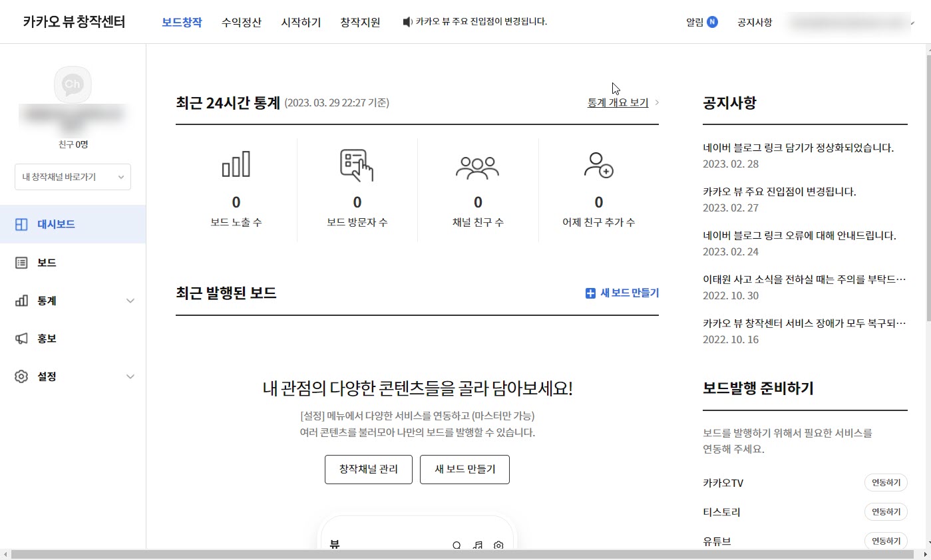Click the horizontal scrollbar left arrow
Screen dimensions: 931x560
[5, 555]
